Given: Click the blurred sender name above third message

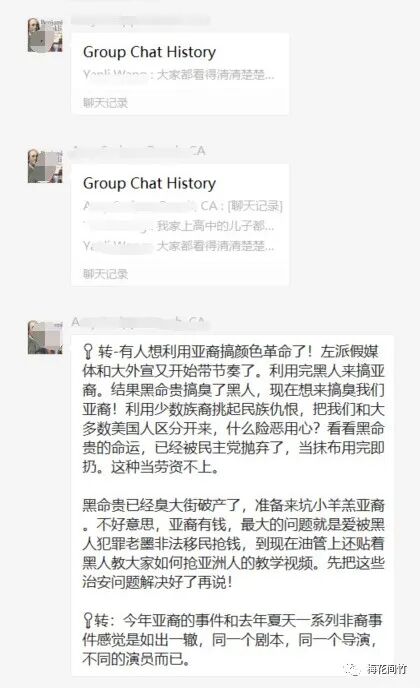Looking at the screenshot, I should coord(139,323).
